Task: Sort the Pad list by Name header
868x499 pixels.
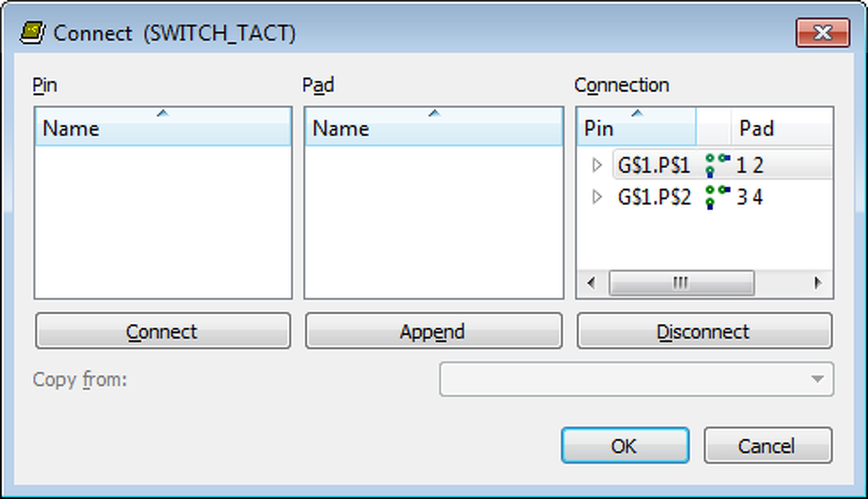Action: pos(434,128)
